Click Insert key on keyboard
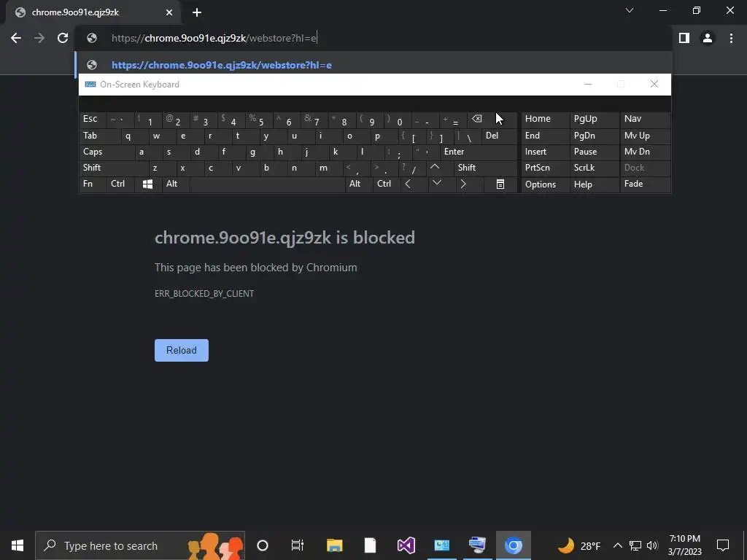This screenshot has width=747, height=560. pos(545,152)
